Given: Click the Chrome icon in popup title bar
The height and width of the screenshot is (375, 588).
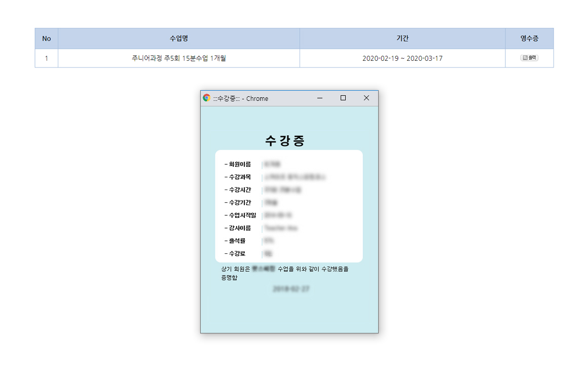Looking at the screenshot, I should (x=207, y=98).
